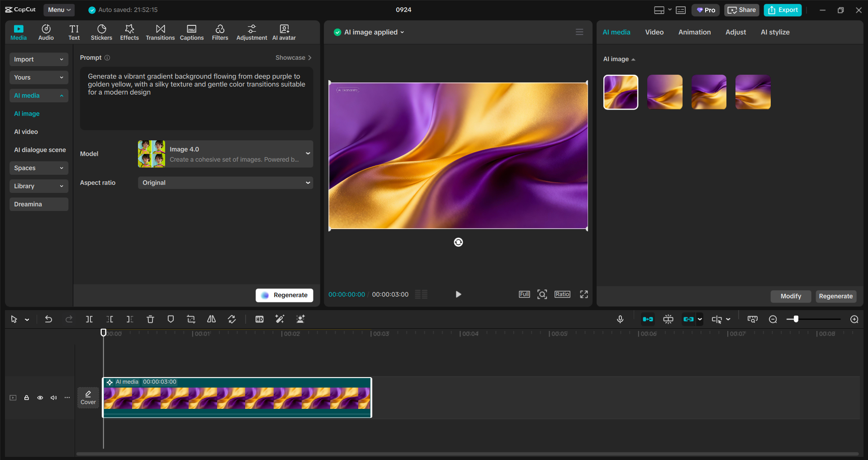Open the Aspect ratio dropdown
This screenshot has height=460, width=868.
click(225, 182)
